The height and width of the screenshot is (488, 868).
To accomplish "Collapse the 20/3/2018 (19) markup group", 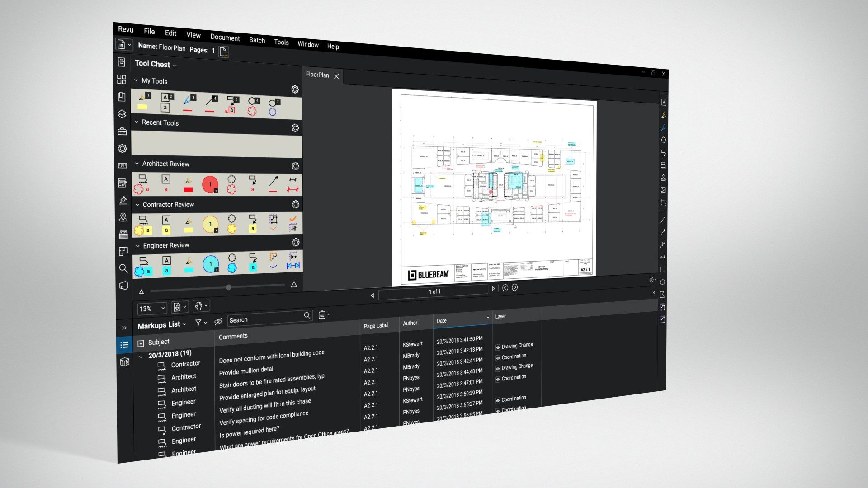I will tap(141, 357).
